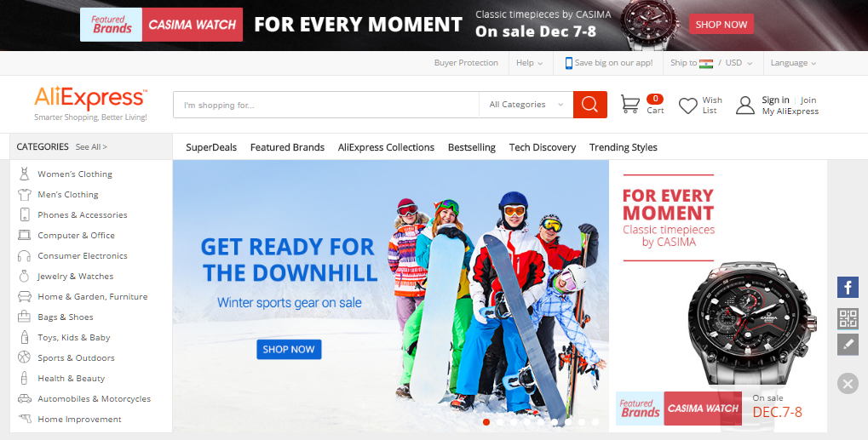Viewport: 868px width, 440px height.
Task: Open the Ship to / USD currency selector
Action: pos(711,63)
